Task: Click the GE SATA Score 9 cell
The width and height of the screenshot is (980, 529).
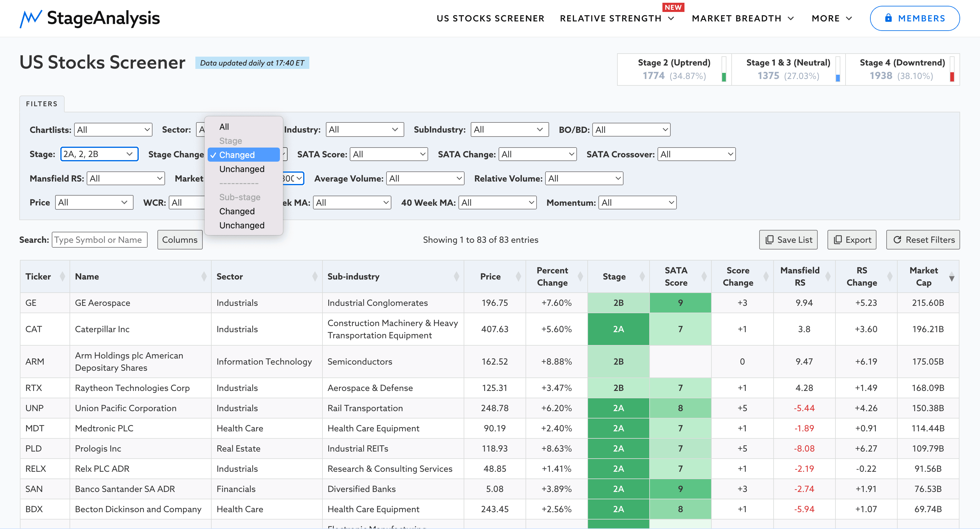Action: [x=680, y=303]
